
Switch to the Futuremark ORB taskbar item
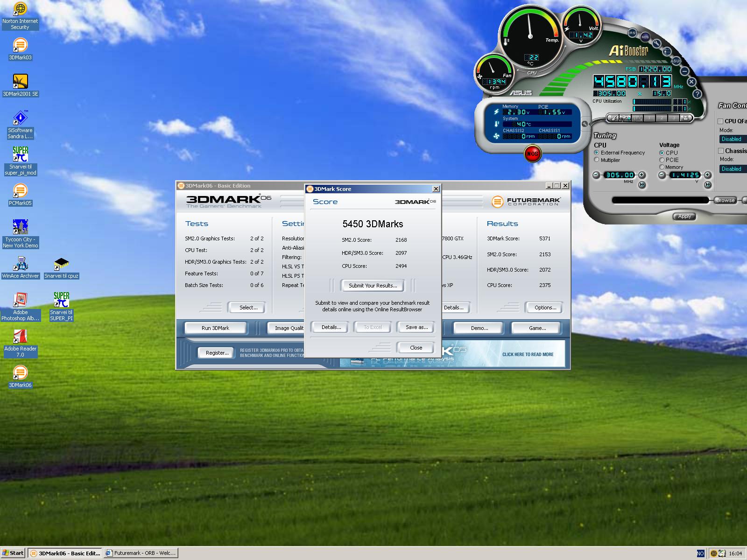[141, 553]
